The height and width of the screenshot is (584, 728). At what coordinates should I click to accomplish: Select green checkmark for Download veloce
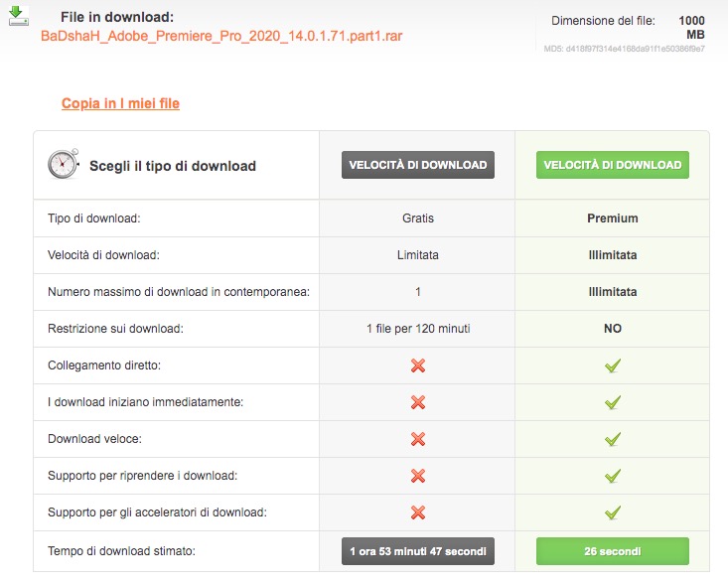click(613, 439)
